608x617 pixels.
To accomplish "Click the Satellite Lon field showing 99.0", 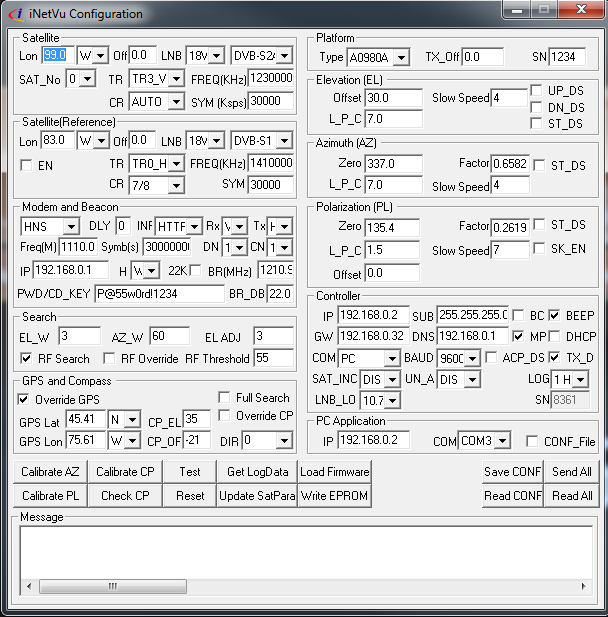I will pos(58,55).
